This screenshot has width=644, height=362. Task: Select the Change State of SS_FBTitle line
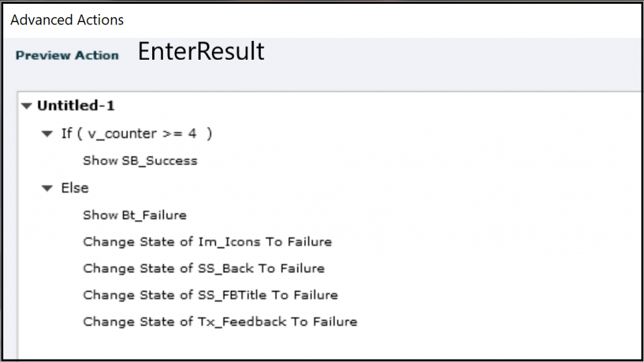point(210,295)
